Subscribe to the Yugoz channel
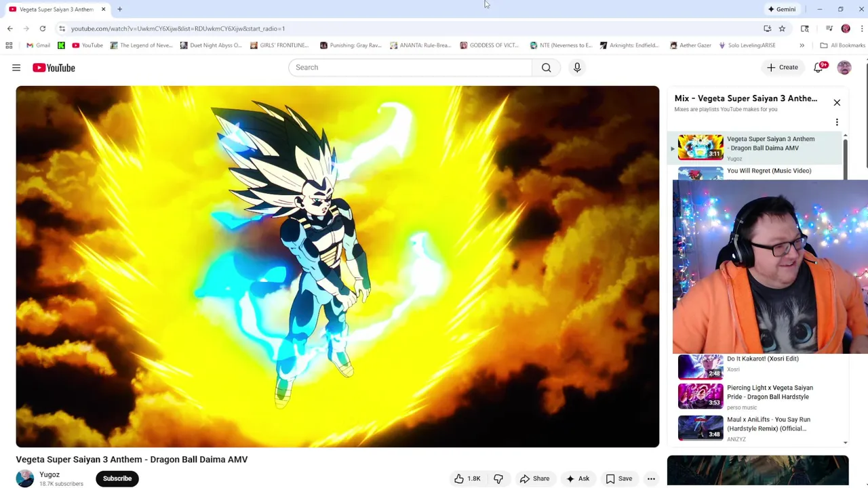This screenshot has height=488, width=868. coord(117,479)
